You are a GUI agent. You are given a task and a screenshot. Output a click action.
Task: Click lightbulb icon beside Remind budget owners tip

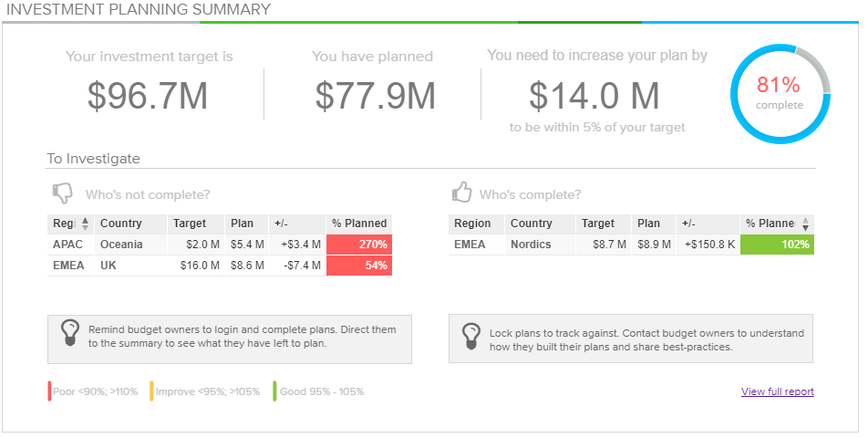70,333
